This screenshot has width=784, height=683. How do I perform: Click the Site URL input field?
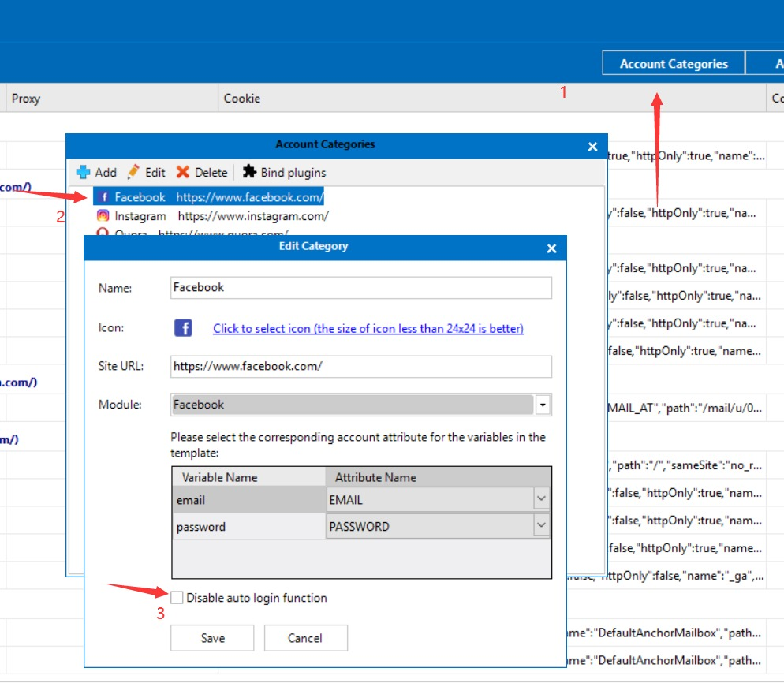pos(360,367)
